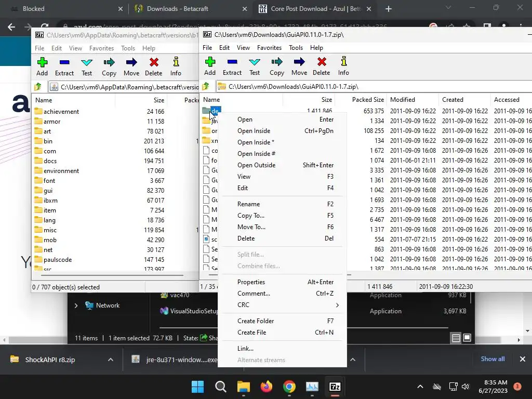Open taskbar Search

(220, 387)
